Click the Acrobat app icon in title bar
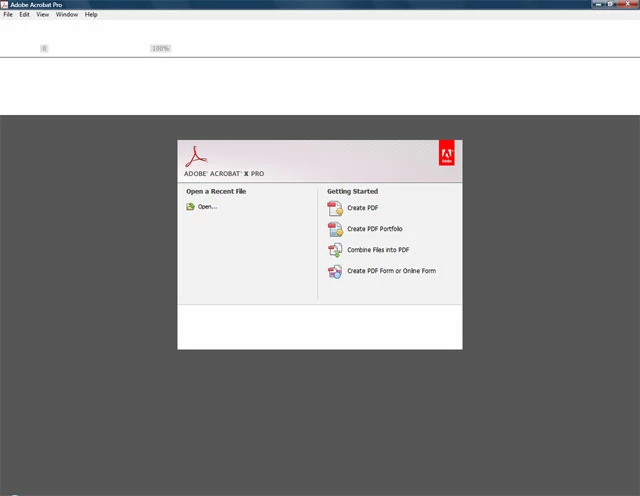640x496 pixels. [x=4, y=4]
